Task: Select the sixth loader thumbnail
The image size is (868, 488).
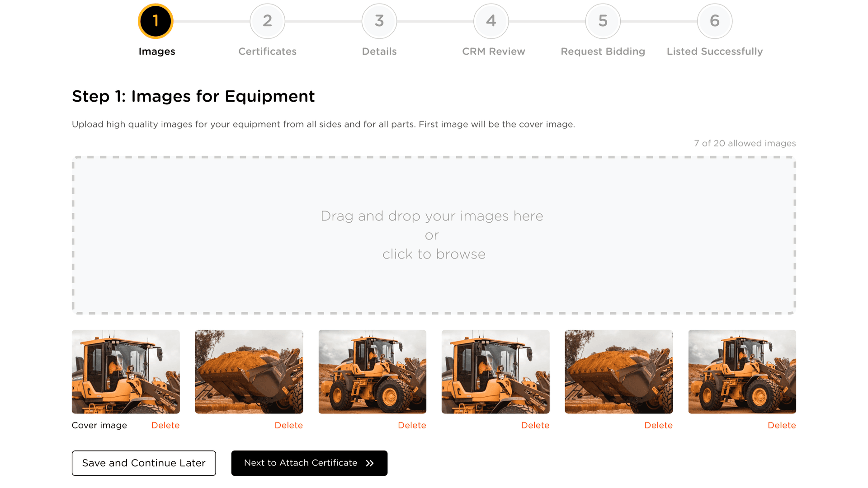Action: (x=742, y=371)
